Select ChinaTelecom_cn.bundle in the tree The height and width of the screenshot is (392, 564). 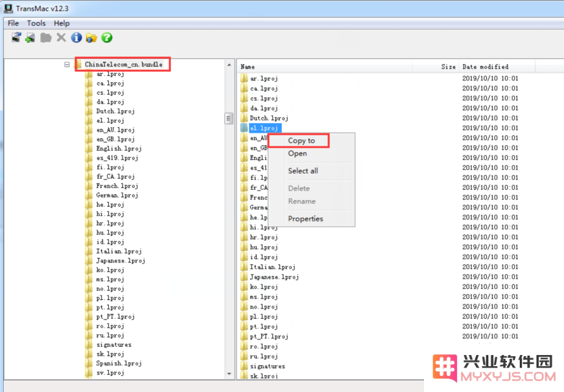[x=123, y=64]
